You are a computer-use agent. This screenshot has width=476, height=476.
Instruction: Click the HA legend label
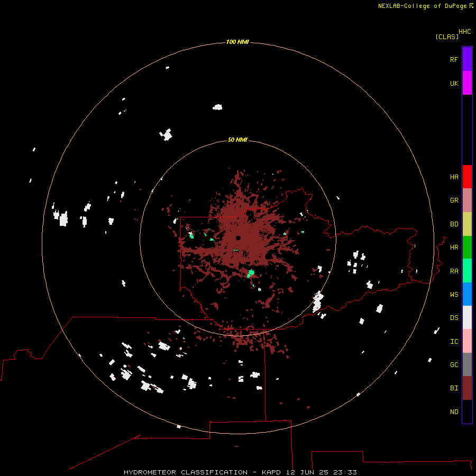tap(454, 177)
